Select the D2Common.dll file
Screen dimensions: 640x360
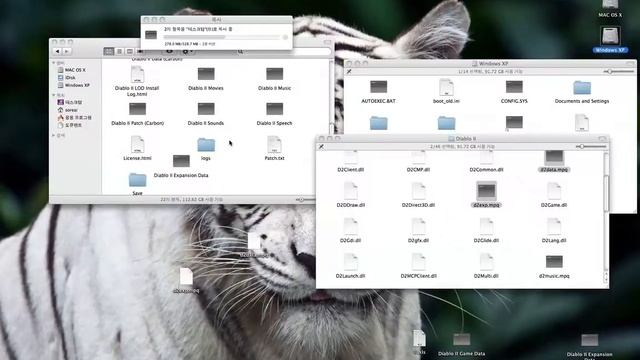tap(486, 162)
